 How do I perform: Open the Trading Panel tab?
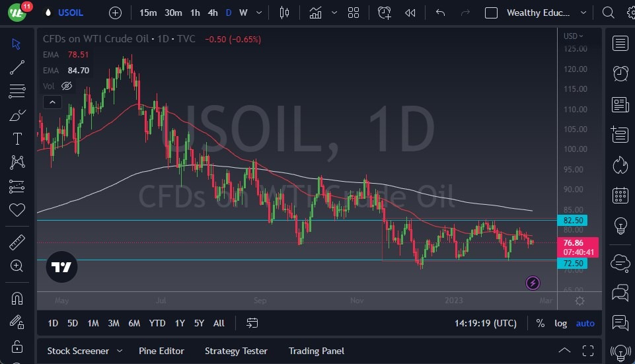point(317,351)
